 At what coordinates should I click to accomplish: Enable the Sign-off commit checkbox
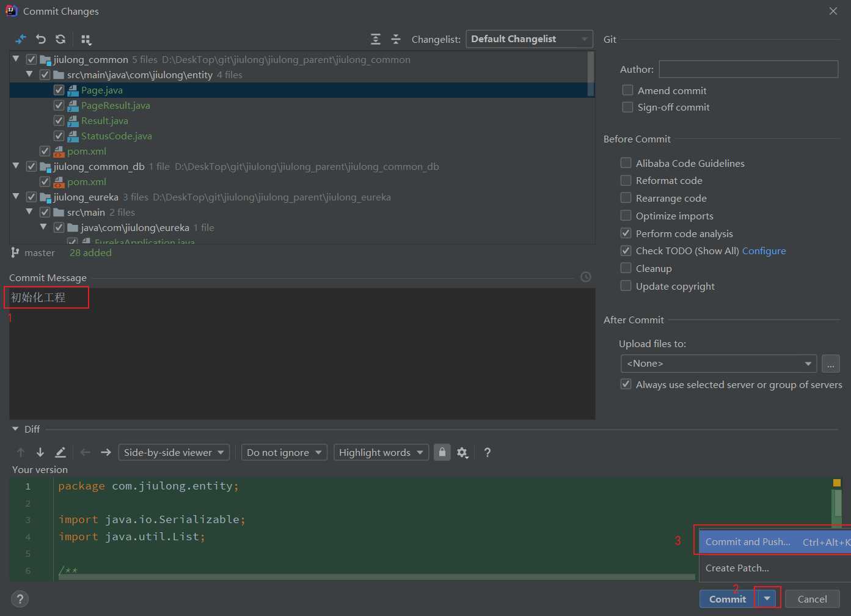tap(627, 107)
